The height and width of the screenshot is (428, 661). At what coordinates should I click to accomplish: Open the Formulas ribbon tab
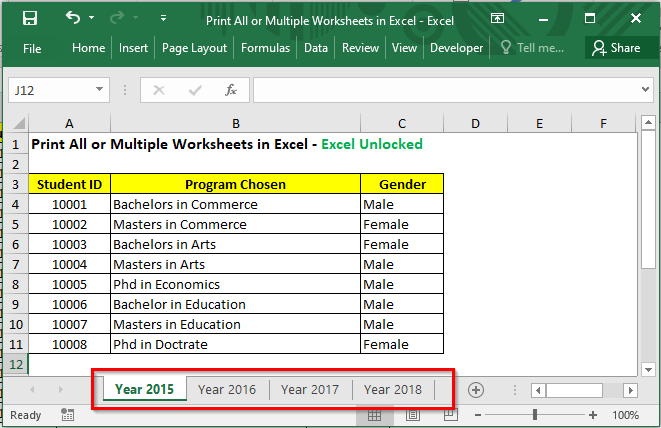pyautogui.click(x=266, y=48)
